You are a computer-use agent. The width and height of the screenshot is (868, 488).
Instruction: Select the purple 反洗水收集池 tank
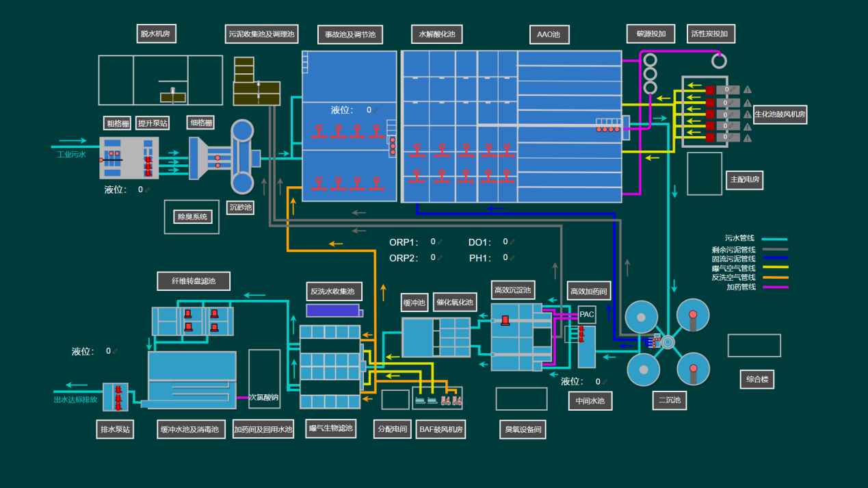tap(334, 311)
